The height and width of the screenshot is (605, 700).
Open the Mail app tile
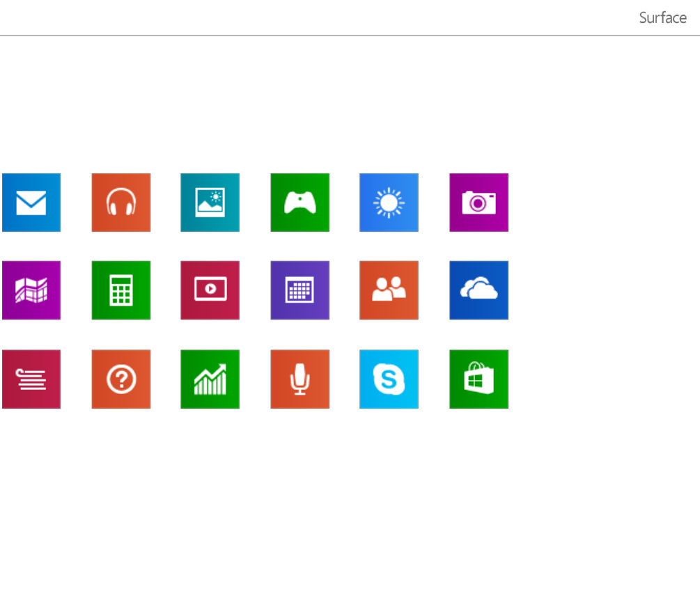click(x=31, y=203)
